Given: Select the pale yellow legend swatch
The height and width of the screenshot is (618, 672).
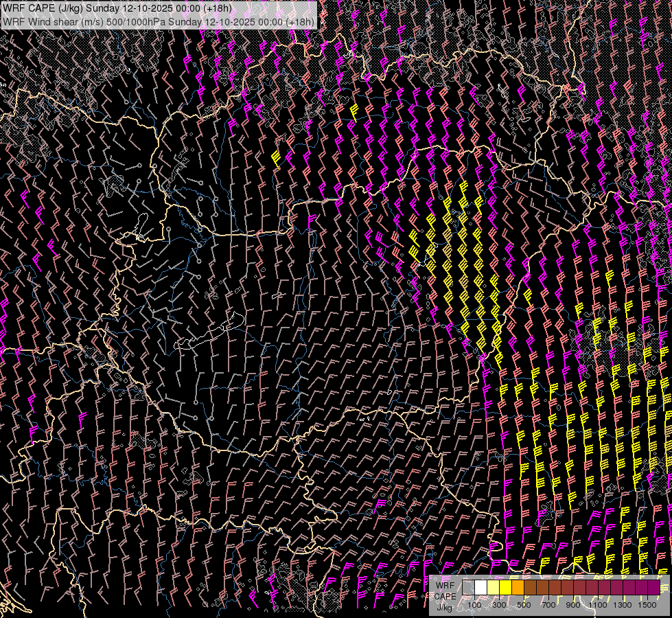Looking at the screenshot, I should (x=493, y=588).
